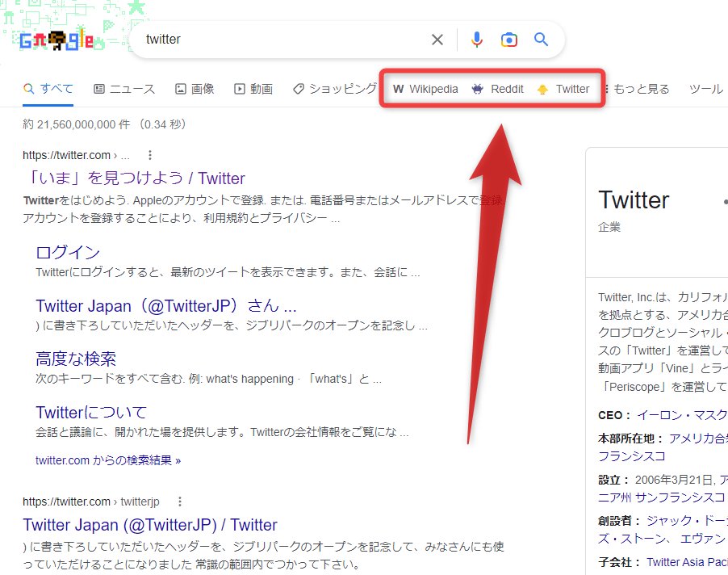Start voice search with microphone icon

pyautogui.click(x=476, y=40)
